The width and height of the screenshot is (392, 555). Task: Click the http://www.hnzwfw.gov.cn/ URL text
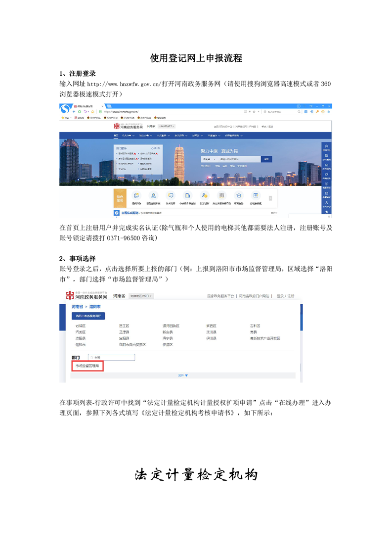click(x=124, y=84)
